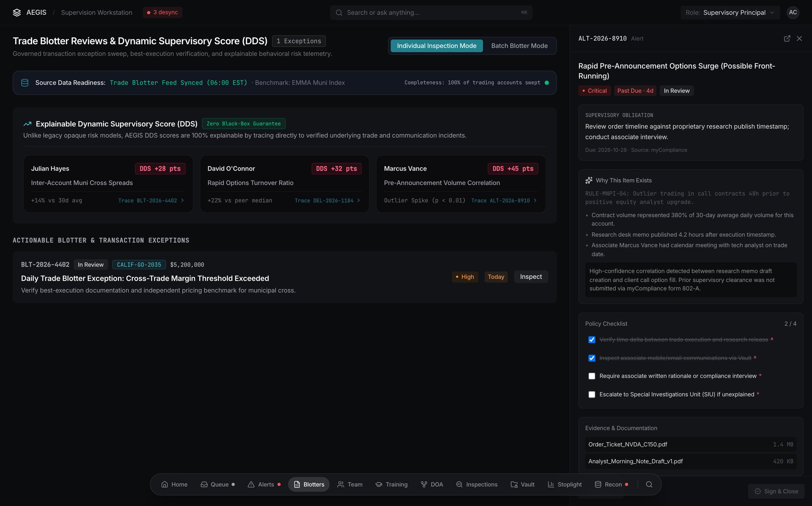
Task: Open Order_Ticket_NVDA_C150.pdf evidence file
Action: click(x=691, y=445)
